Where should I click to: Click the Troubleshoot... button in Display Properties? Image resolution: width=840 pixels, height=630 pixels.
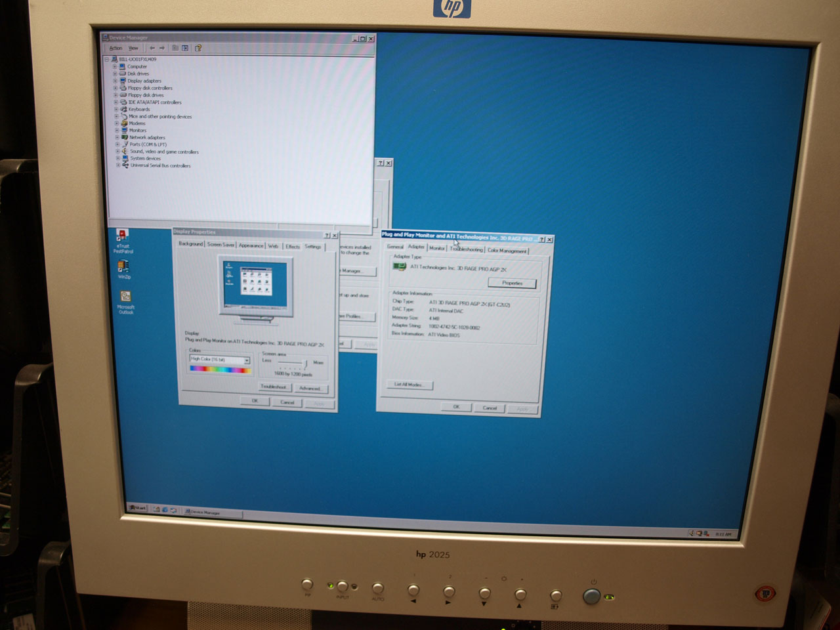274,387
